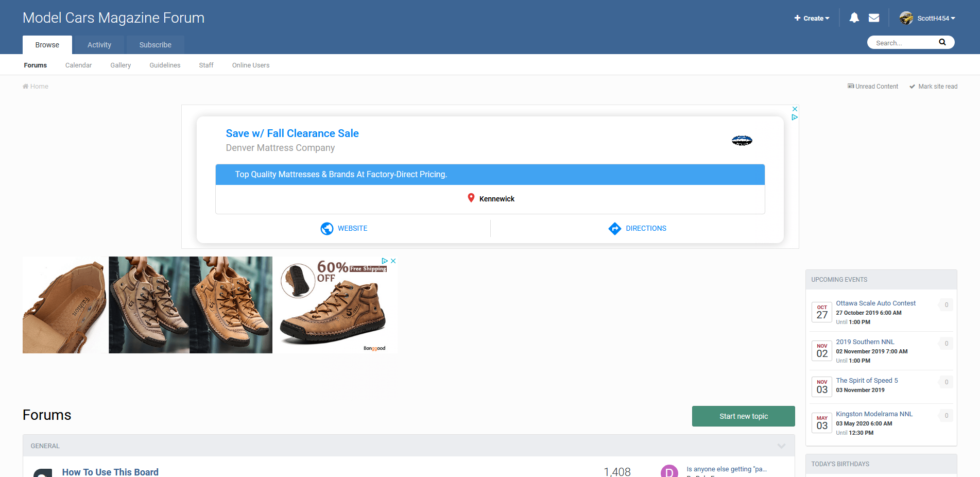This screenshot has height=477, width=980.
Task: Click the Nov 02 calendar date icon
Action: pos(822,351)
